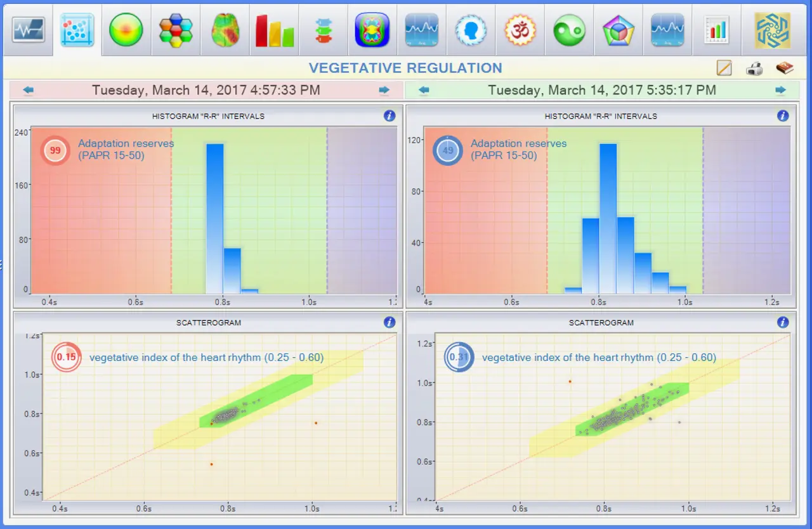Screen dimensions: 812x529
Task: Select the scatter plot tab with blue dots
Action: pos(77,30)
